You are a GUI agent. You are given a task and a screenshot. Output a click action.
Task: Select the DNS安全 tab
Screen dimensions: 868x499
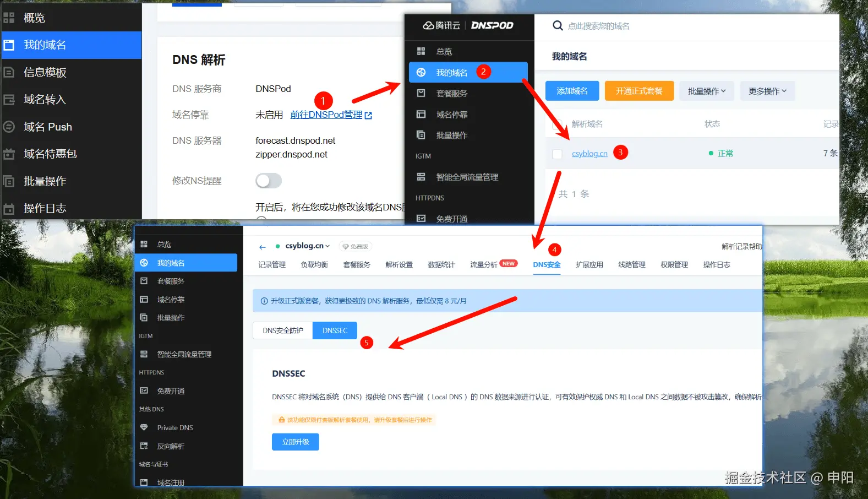click(547, 264)
